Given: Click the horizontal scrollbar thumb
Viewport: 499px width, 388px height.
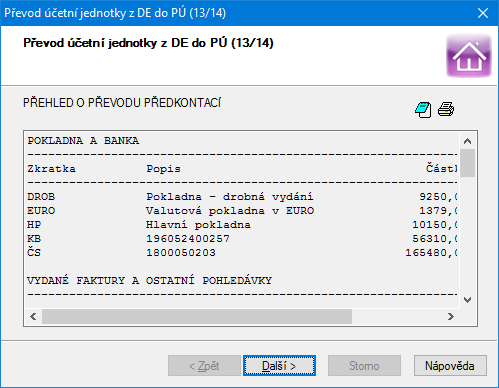Looking at the screenshot, I should coord(197,316).
